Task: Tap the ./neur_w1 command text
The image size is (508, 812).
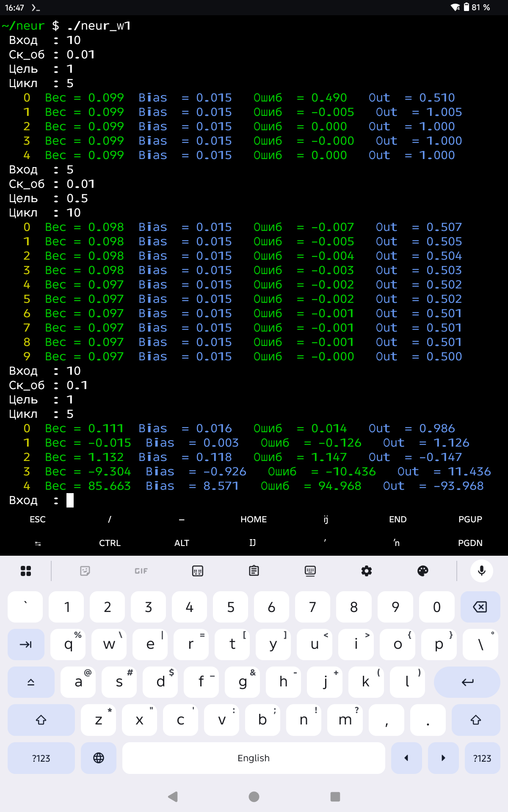Action: coord(99,26)
